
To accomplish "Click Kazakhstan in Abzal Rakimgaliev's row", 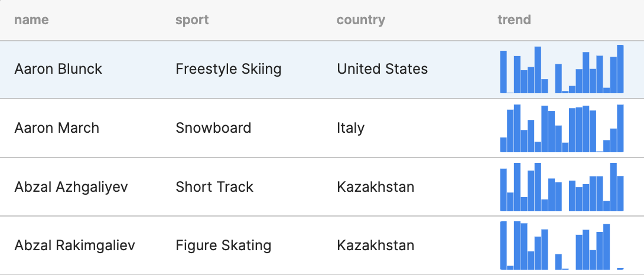I will pyautogui.click(x=375, y=246).
